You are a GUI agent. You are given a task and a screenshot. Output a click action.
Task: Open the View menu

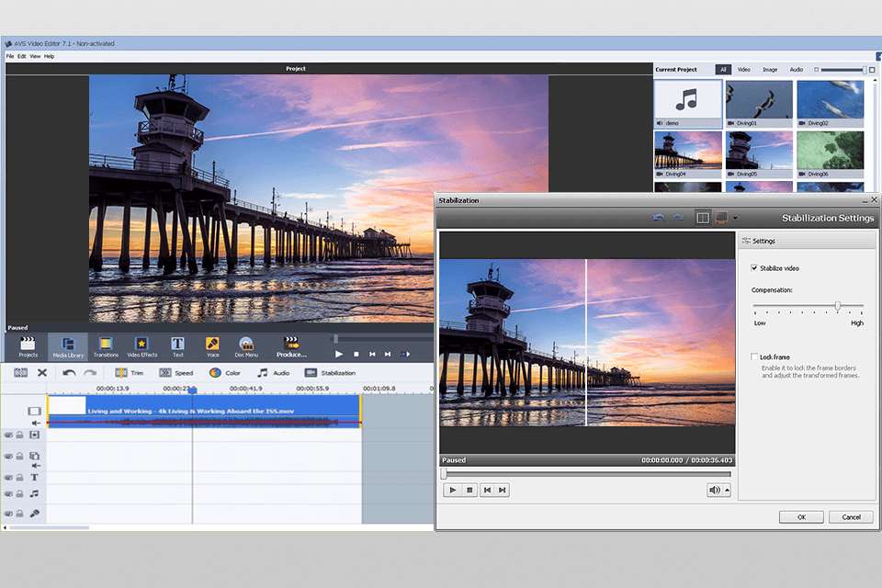[35, 56]
